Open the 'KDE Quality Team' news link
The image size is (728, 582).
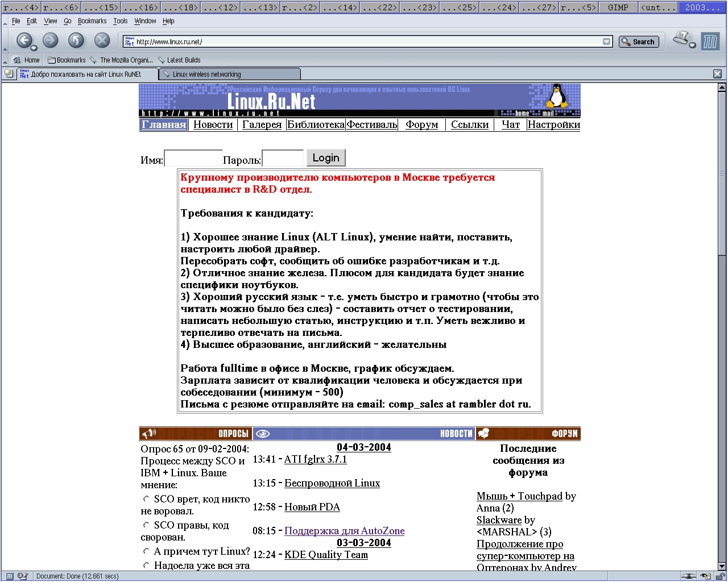(x=326, y=555)
